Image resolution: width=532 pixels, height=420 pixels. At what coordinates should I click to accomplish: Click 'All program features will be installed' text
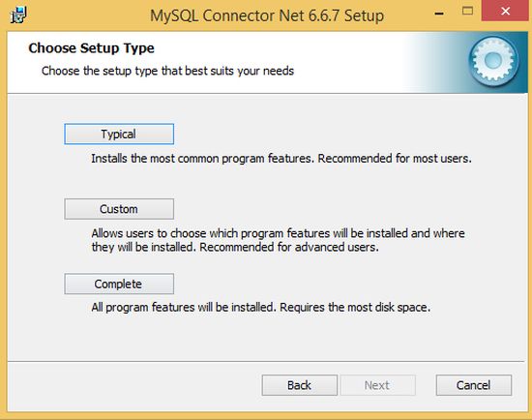[260, 308]
